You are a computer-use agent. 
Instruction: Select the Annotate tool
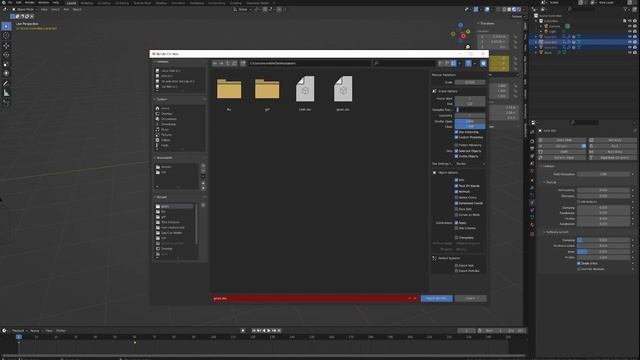pyautogui.click(x=6, y=84)
